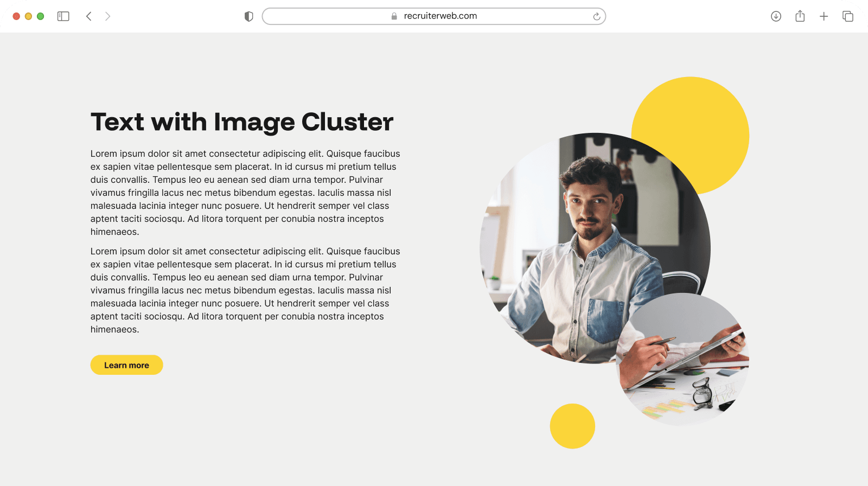Click the Text with Image Cluster heading
Screen dimensions: 868x486
242,121
